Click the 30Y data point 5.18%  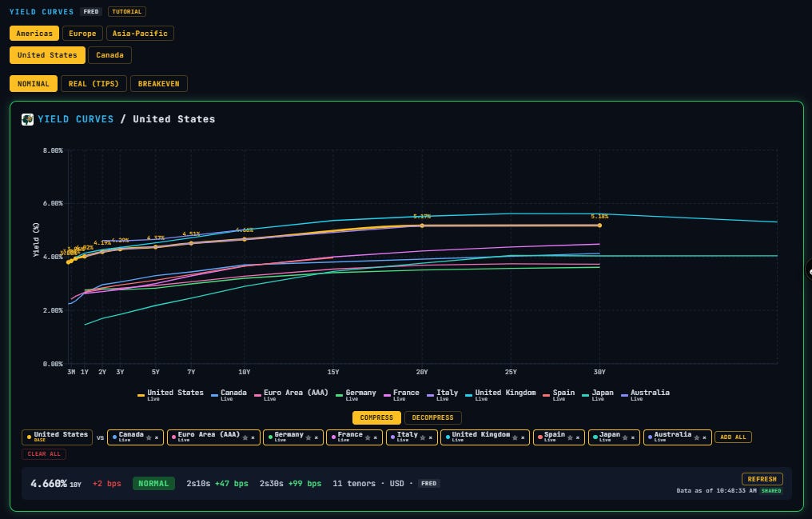point(599,226)
